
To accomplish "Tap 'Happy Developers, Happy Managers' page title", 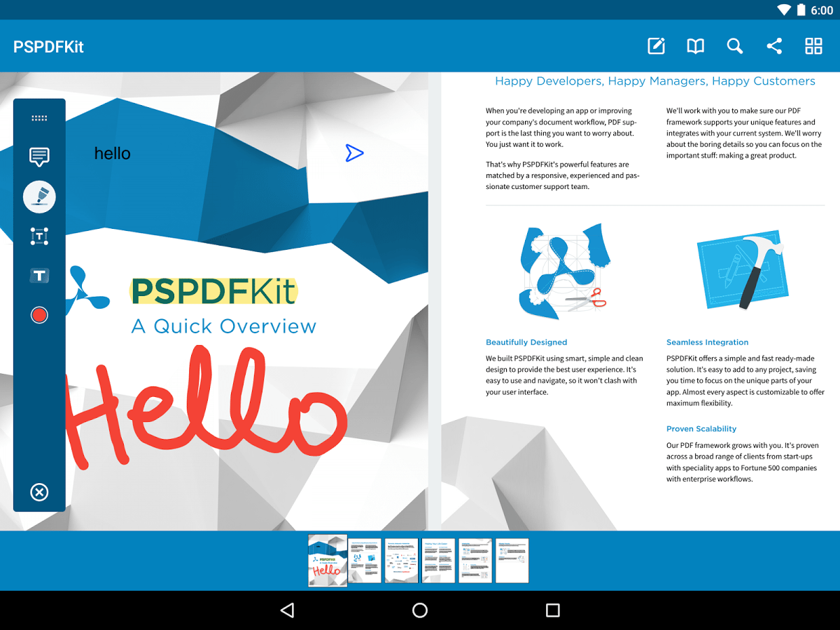I will [x=655, y=81].
